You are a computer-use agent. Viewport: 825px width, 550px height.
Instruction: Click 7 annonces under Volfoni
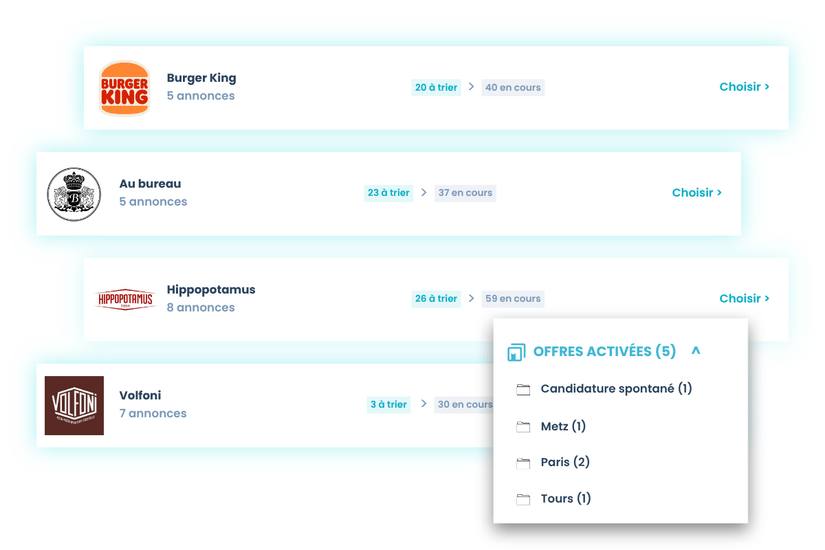pos(153,413)
